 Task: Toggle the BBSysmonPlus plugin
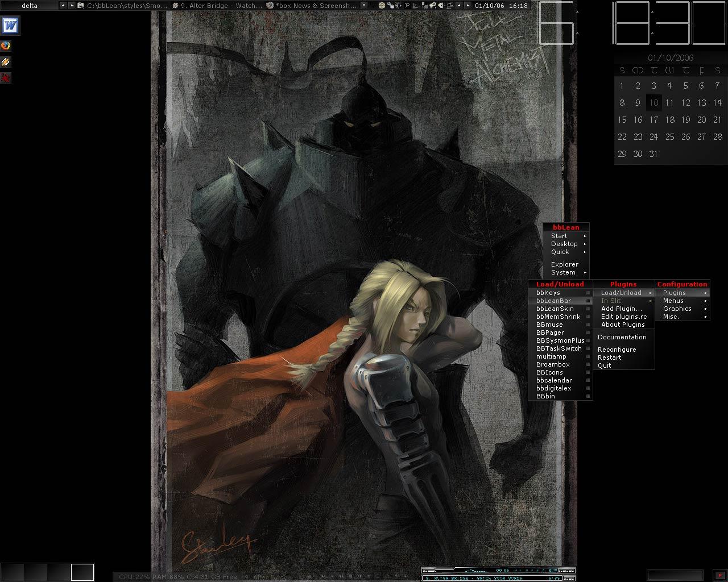coord(560,340)
